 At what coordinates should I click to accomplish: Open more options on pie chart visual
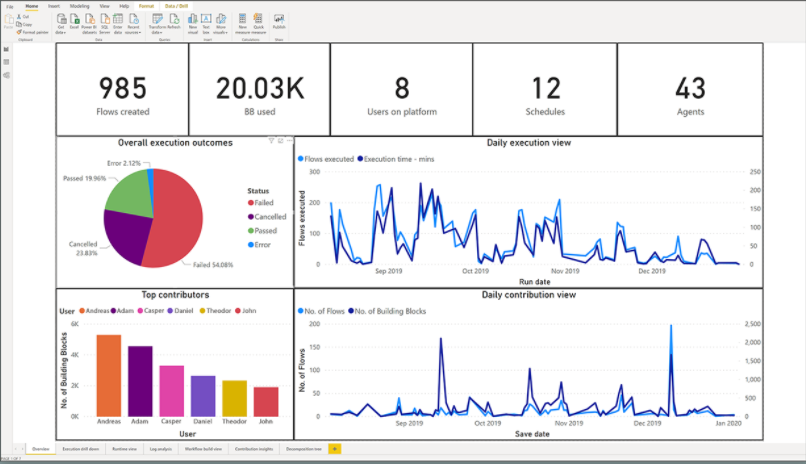point(289,141)
